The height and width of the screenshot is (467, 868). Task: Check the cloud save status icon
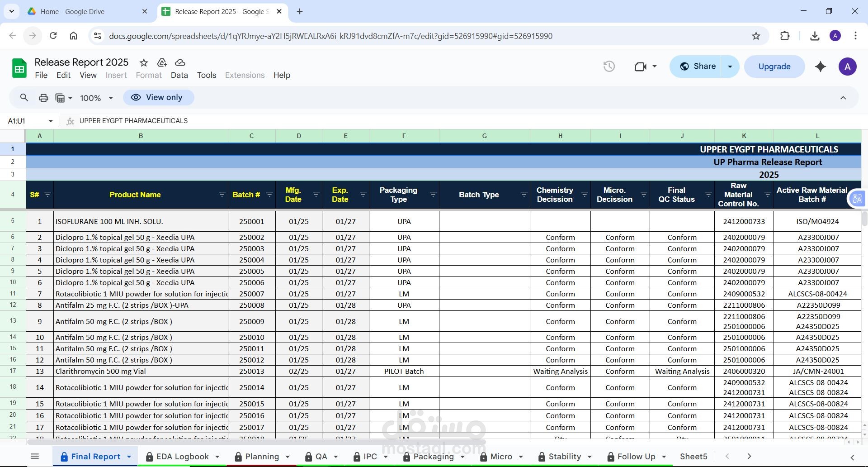coord(180,62)
